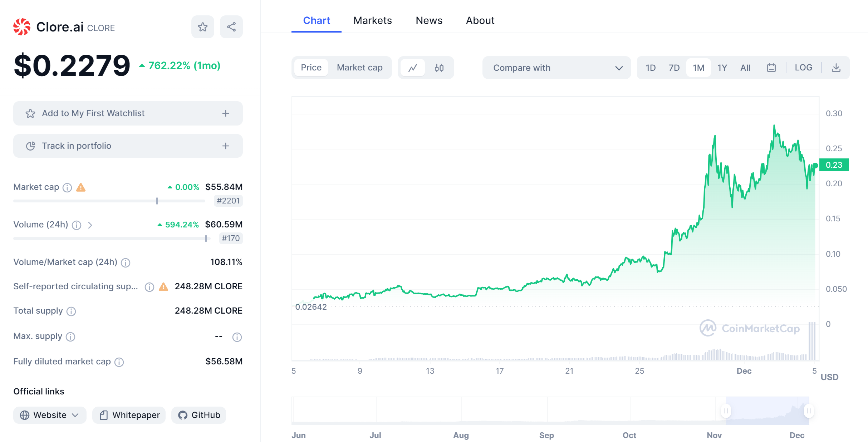Screen dimensions: 868x442
Task: Click the calendar icon to pick date range
Action: [771, 67]
